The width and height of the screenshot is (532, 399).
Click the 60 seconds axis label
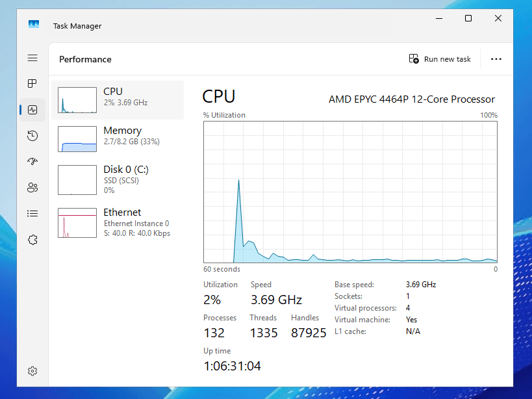pyautogui.click(x=222, y=269)
